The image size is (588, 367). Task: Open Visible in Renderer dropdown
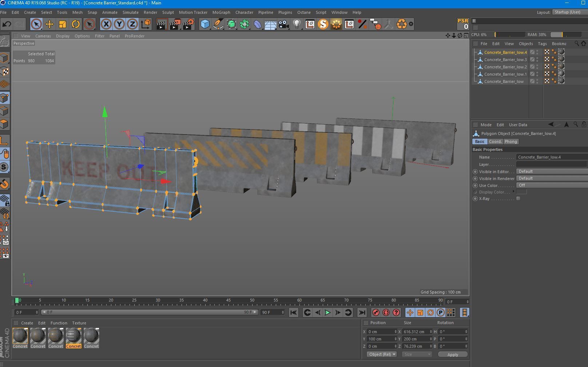(552, 178)
